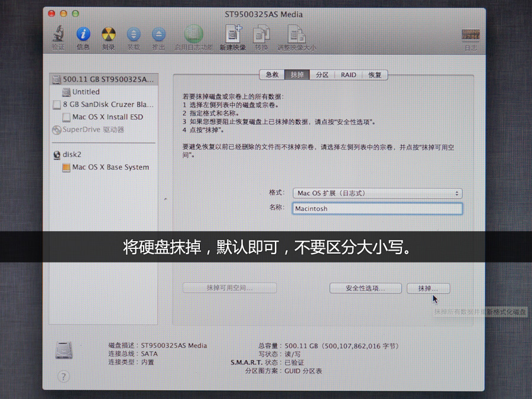This screenshot has width=532, height=399.
Task: Select the Untitled volume in sidebar
Action: click(x=104, y=92)
